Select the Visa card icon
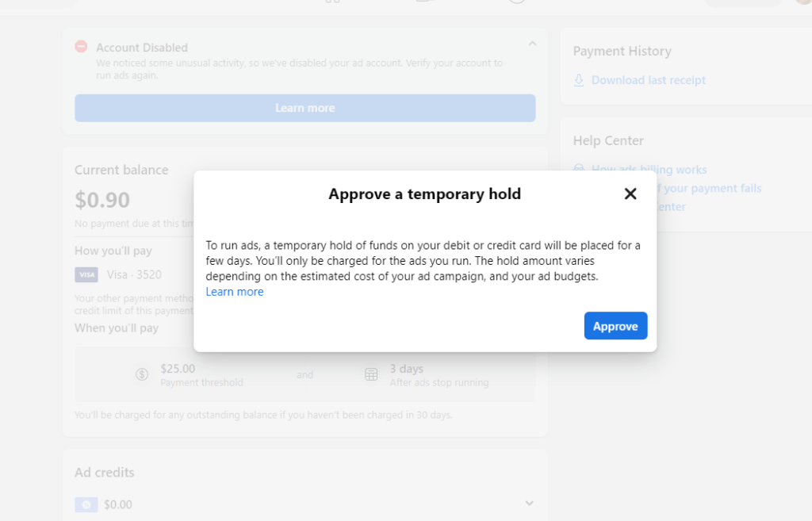812x521 pixels. [86, 274]
